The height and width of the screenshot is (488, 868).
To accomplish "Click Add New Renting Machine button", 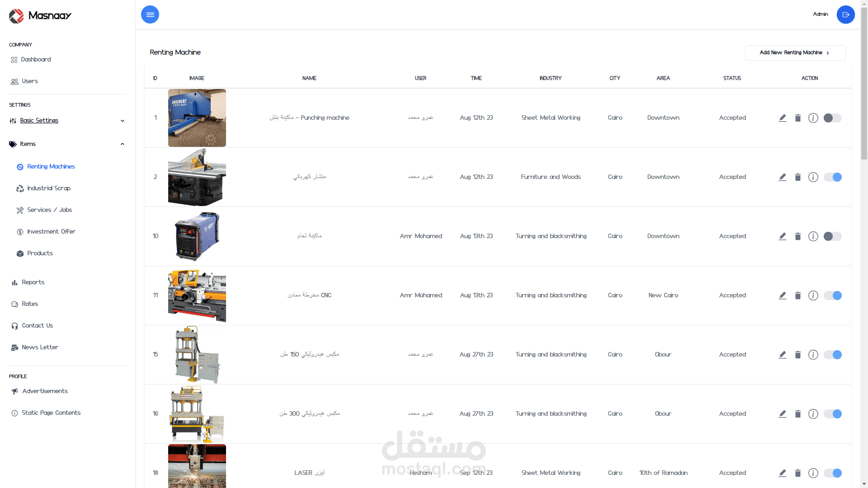I will point(795,53).
